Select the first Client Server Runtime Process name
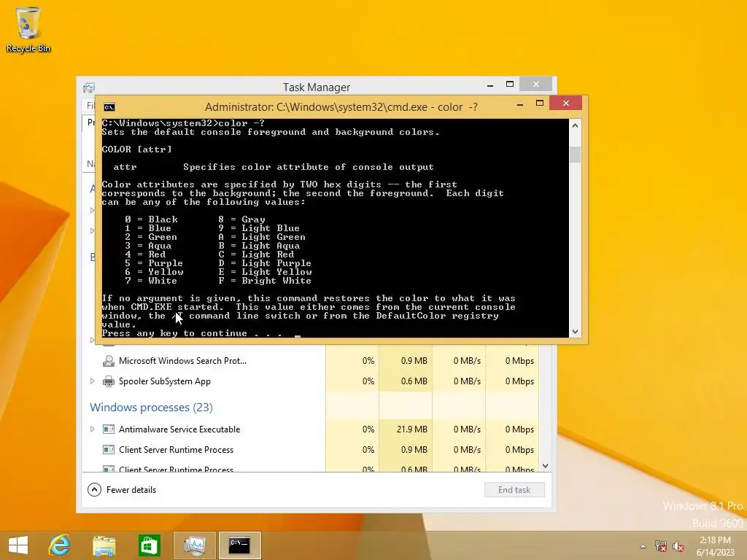The height and width of the screenshot is (560, 747). tap(177, 450)
